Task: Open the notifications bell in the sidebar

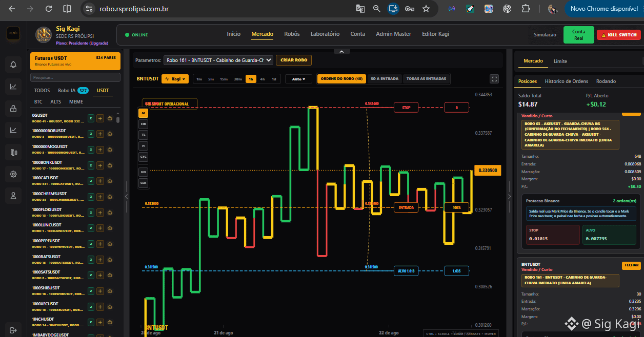Action: 13,65
